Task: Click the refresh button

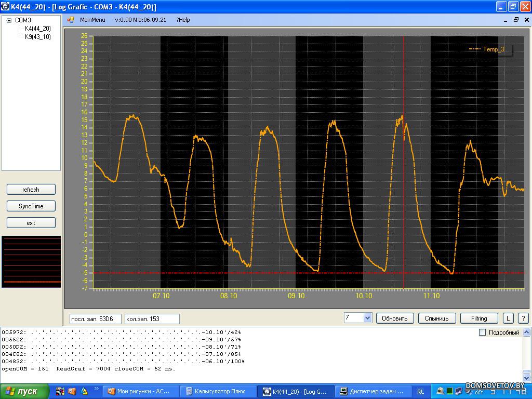Action: point(31,190)
